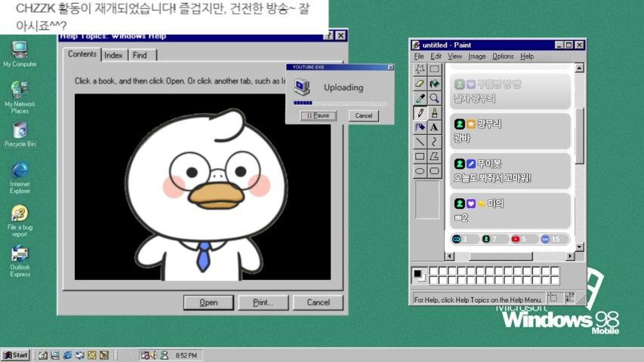Pick the straight Line tool

pos(420,142)
